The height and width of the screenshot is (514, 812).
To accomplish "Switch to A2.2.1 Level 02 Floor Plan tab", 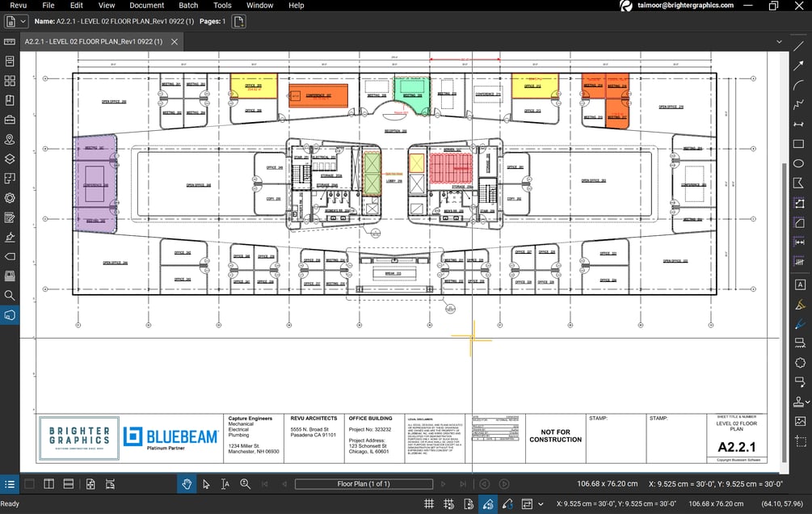I will point(93,41).
